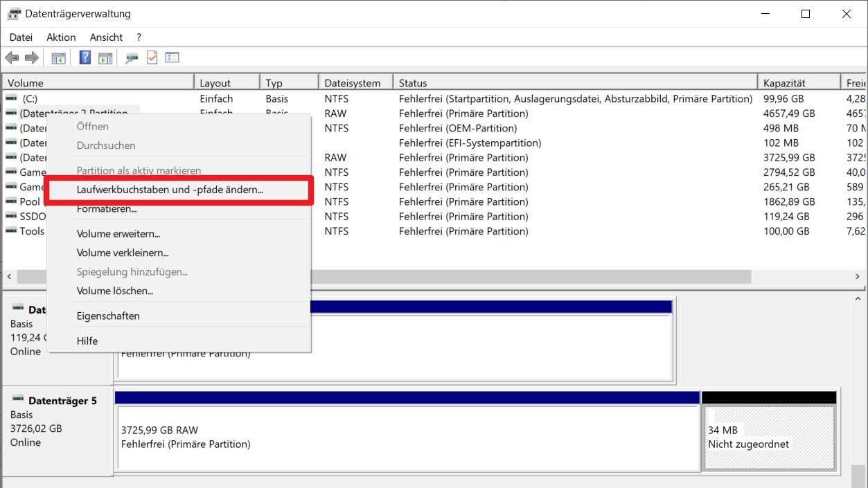Screen dimensions: 868x488
Task: Click the checklist settings toolbar icon
Action: coord(172,58)
